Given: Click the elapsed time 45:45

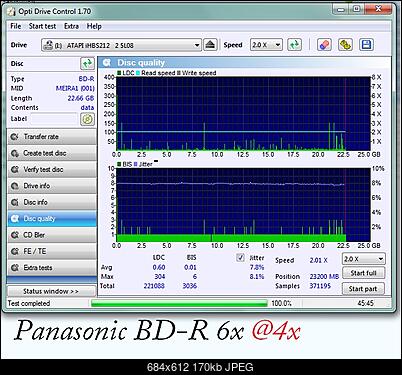Looking at the screenshot, I should (x=365, y=303).
